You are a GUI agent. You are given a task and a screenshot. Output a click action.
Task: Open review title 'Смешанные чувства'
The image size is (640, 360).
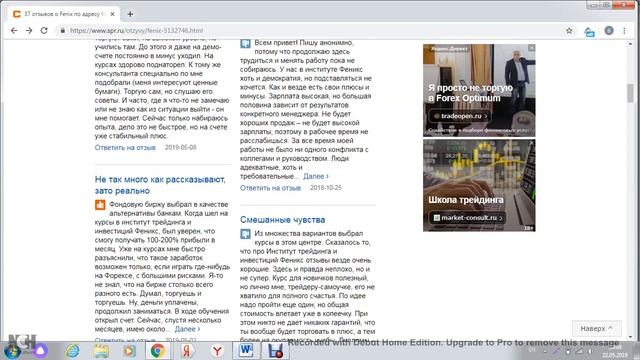(282, 220)
